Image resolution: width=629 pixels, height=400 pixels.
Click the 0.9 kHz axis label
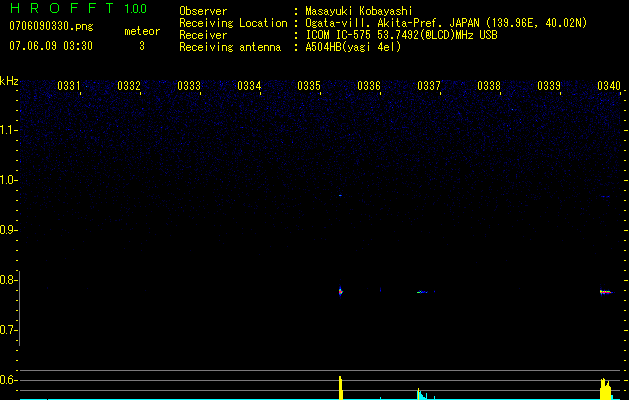pyautogui.click(x=8, y=230)
